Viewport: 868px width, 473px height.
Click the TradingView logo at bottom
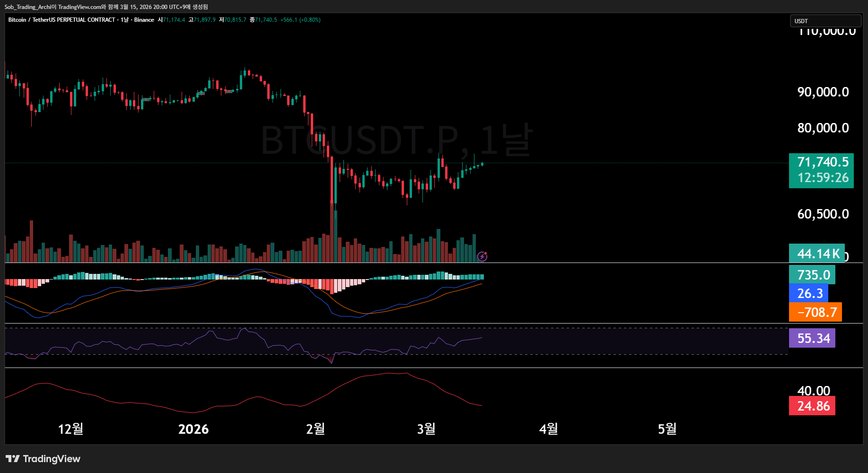pyautogui.click(x=43, y=459)
